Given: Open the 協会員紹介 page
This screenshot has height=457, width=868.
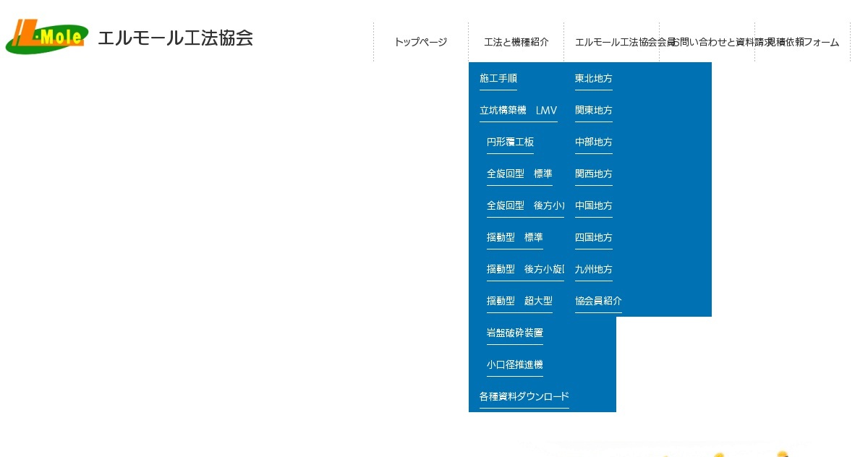Looking at the screenshot, I should pos(597,301).
